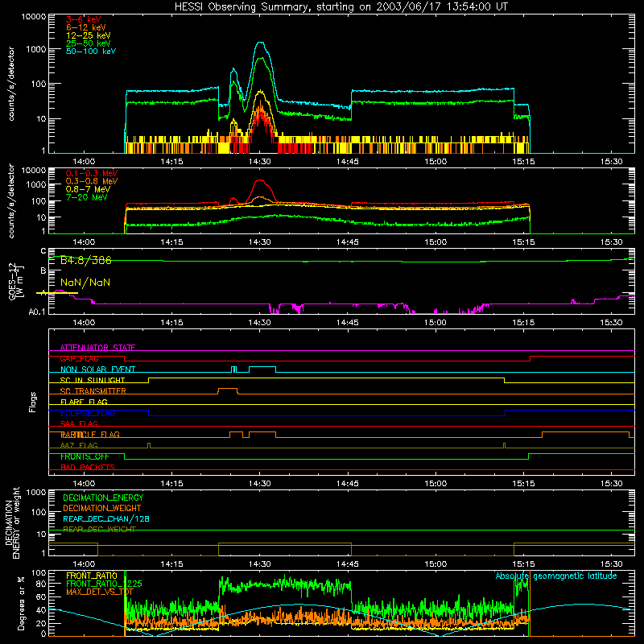Viewport: 644px width, 644px height.
Task: Select the SC_IN_SUNLIGHT flag label
Action: [93, 380]
